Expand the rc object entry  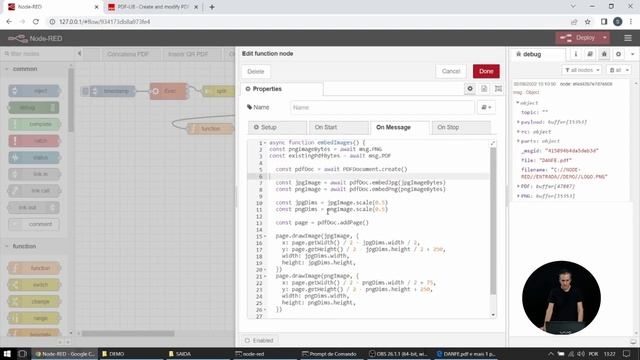[x=518, y=132]
